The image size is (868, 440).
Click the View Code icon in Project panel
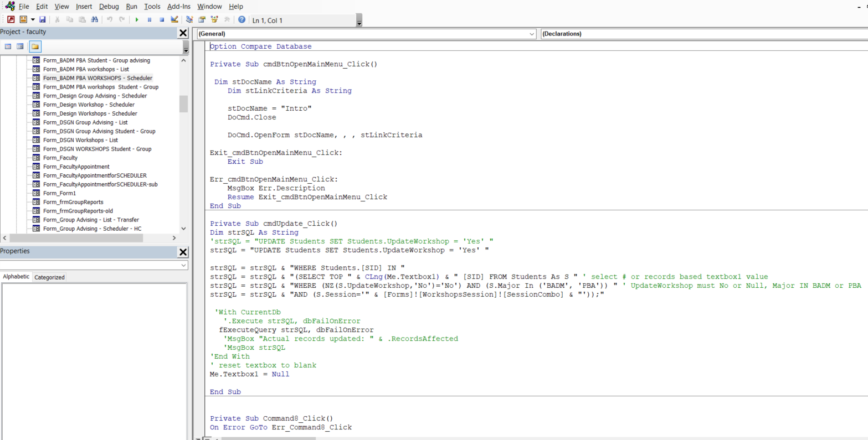(x=8, y=46)
